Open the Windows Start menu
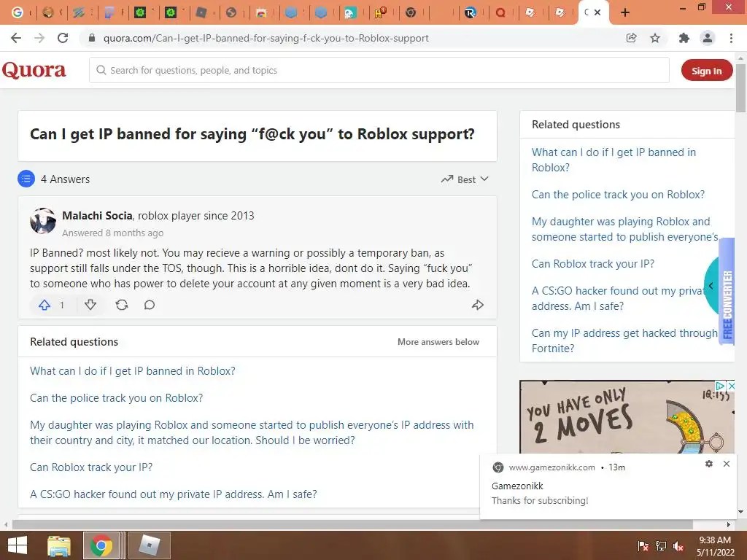 point(18,545)
